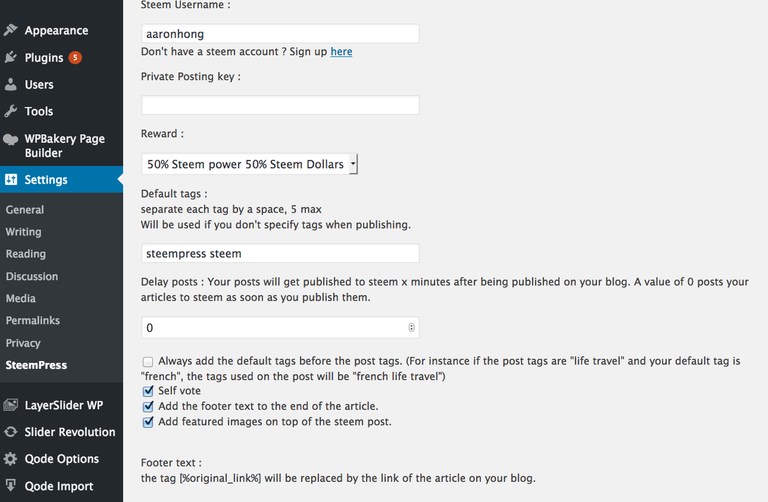Click the Appearance paintbrush icon
This screenshot has height=502, width=768.
tap(11, 30)
